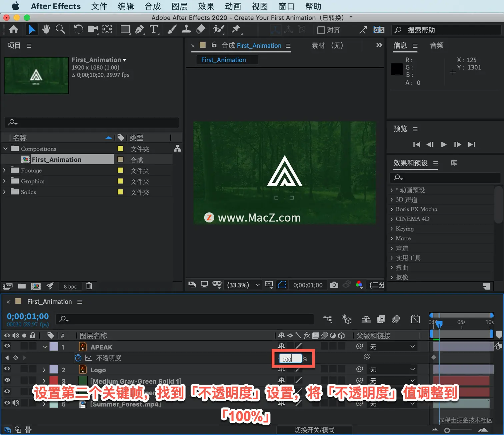Click the 不透明度 value input field
The height and width of the screenshot is (435, 504).
(290, 359)
